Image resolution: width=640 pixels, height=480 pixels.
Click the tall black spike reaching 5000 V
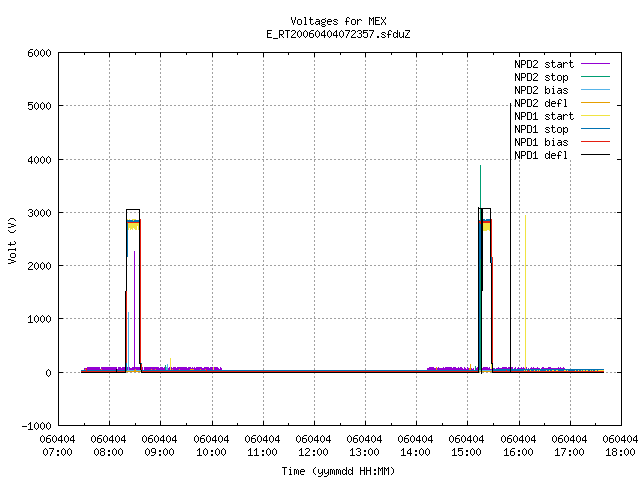[510, 237]
